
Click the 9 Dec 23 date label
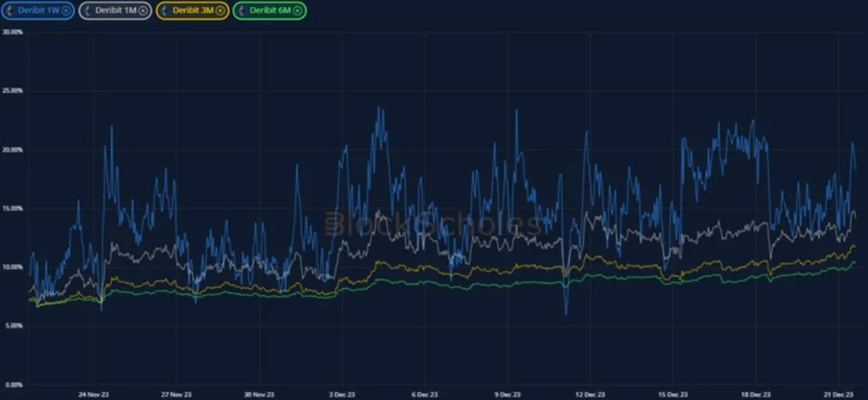(507, 395)
